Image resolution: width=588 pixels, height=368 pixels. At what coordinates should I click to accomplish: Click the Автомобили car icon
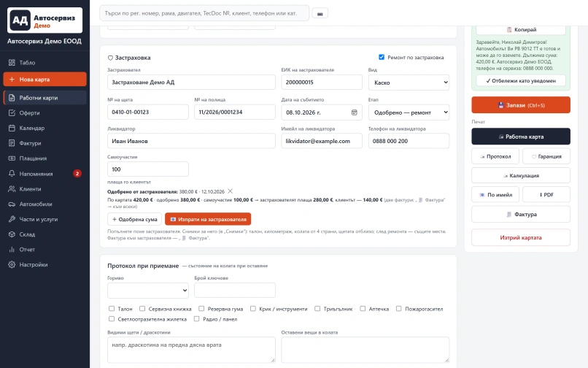pos(12,204)
